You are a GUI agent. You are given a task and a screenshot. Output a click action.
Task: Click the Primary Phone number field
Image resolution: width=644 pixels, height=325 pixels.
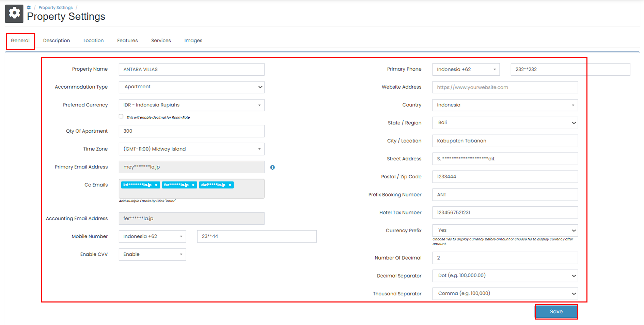570,69
